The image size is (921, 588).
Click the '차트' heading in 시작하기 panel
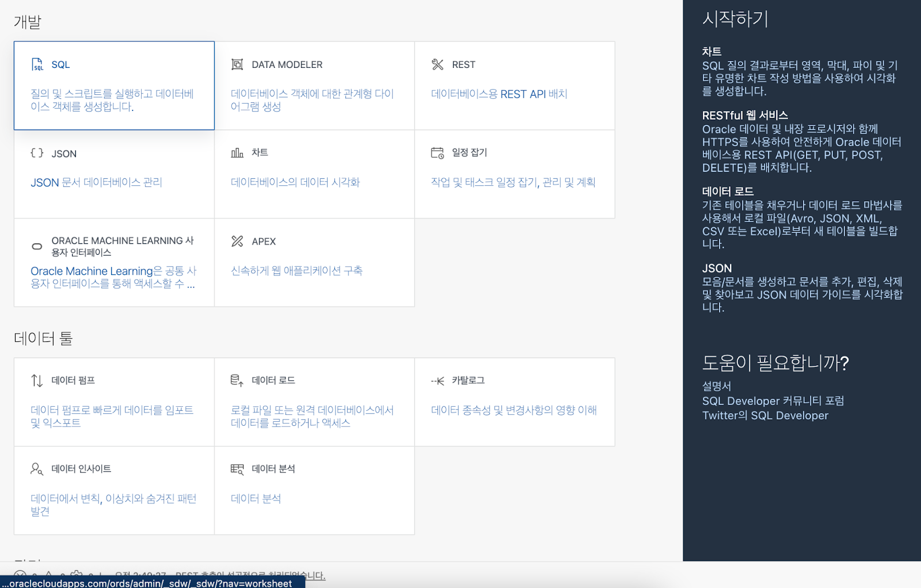(x=711, y=52)
